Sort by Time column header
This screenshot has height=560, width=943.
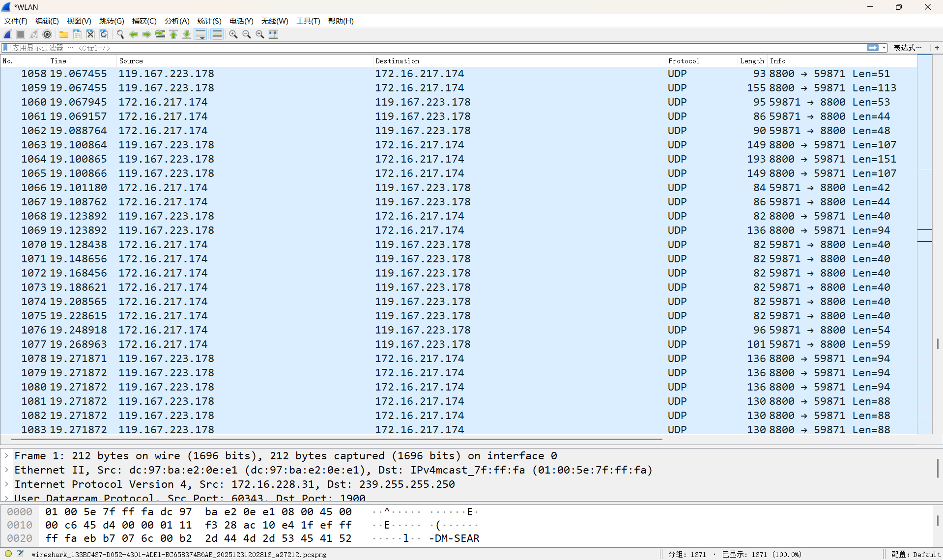click(x=82, y=61)
